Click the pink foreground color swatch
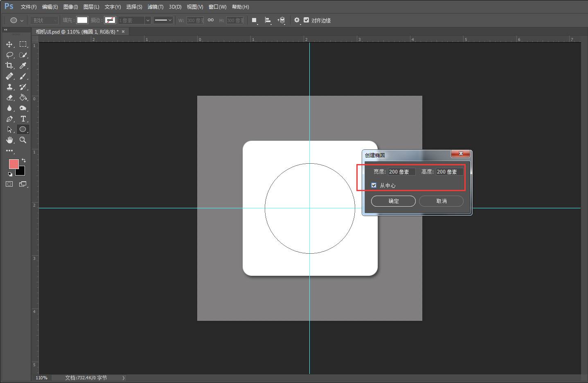 14,164
